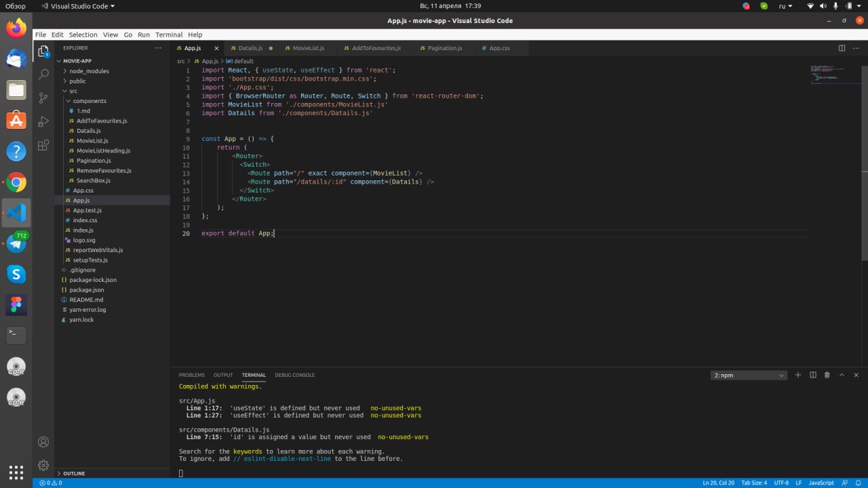Open MovieList.js in the explorer tree

[92, 141]
